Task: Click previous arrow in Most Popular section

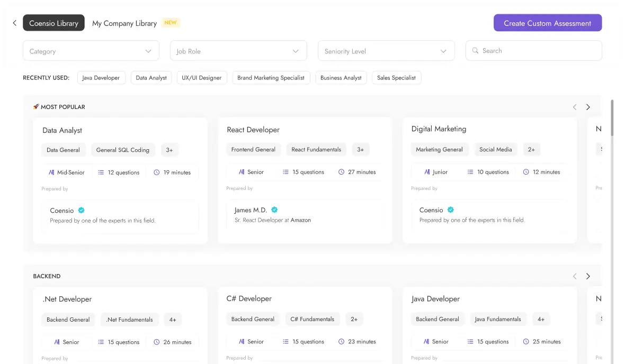Action: [575, 107]
